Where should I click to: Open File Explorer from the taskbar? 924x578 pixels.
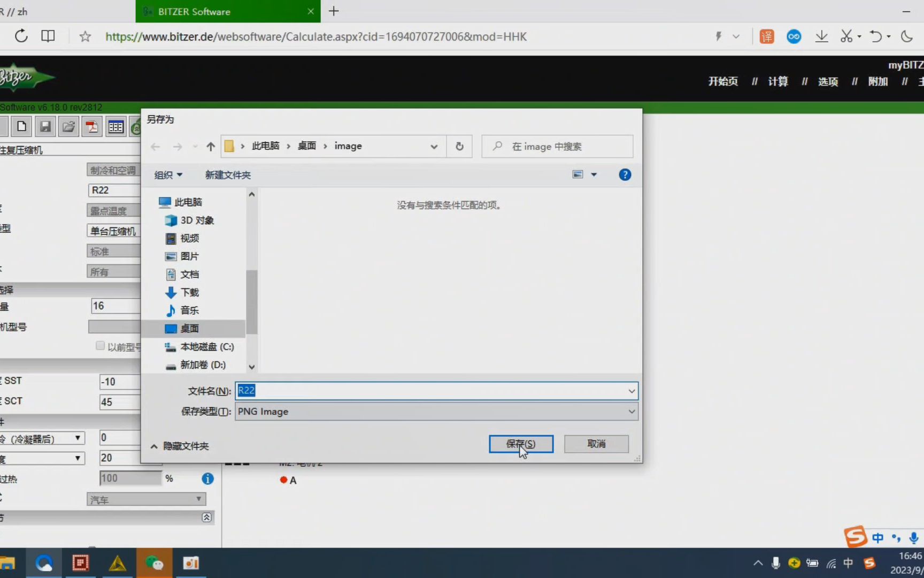tap(7, 563)
